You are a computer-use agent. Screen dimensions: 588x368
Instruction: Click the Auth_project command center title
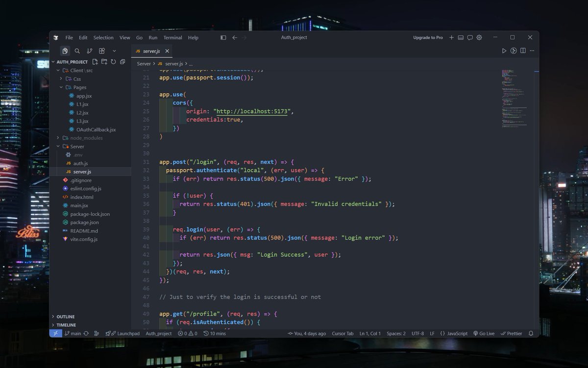(294, 38)
